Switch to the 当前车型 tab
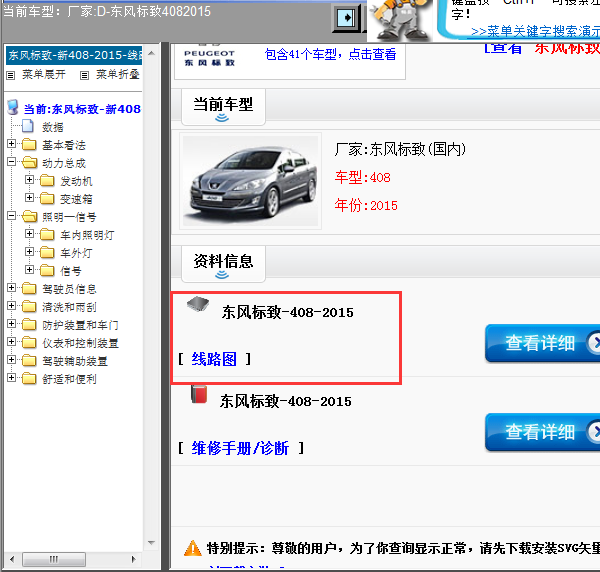600x572 pixels. click(223, 107)
